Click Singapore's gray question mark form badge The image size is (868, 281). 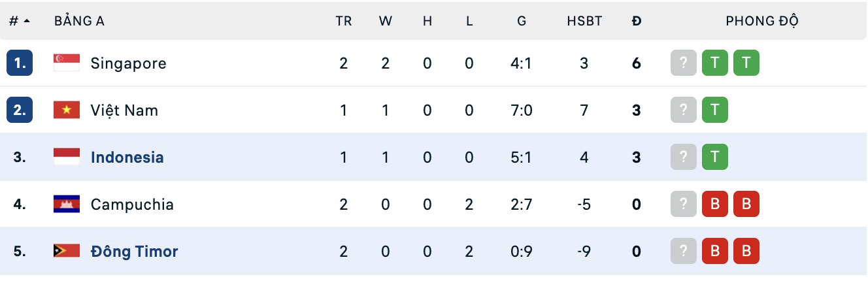(x=684, y=63)
